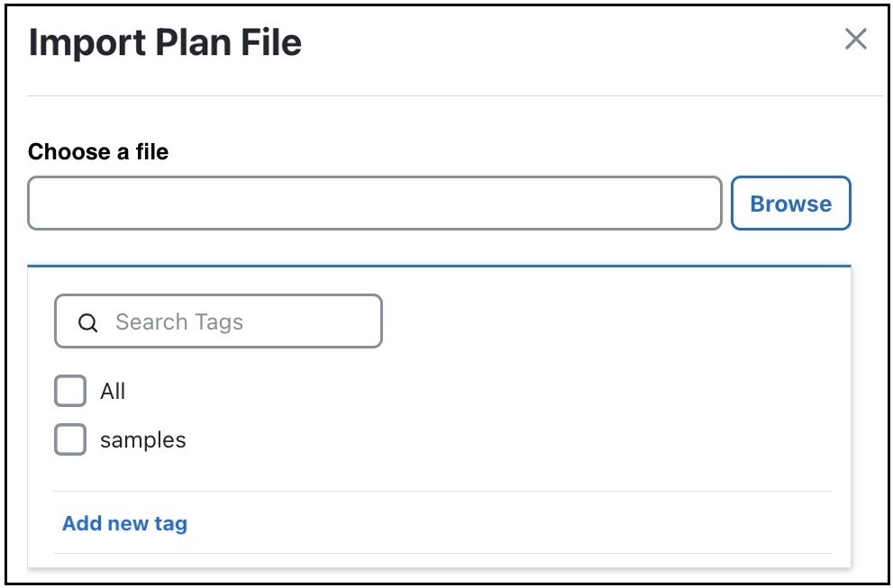The image size is (893, 588).
Task: Click the Choose a file input box
Action: pyautogui.click(x=374, y=204)
